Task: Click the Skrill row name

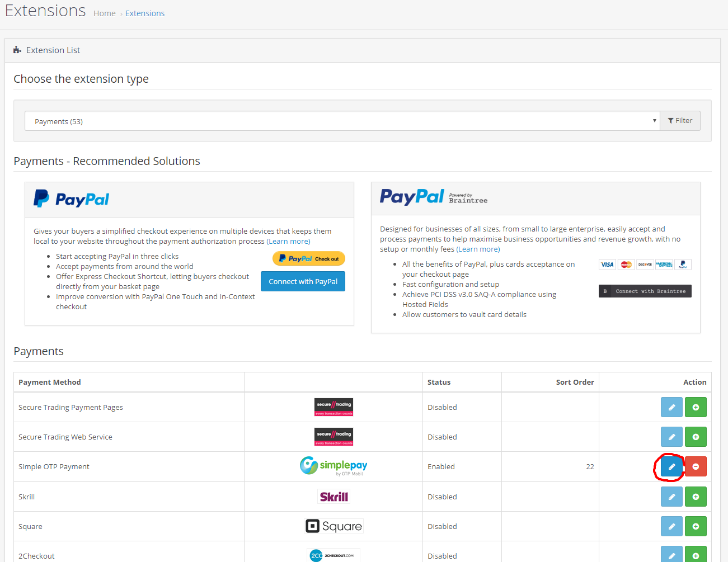Action: [x=26, y=497]
